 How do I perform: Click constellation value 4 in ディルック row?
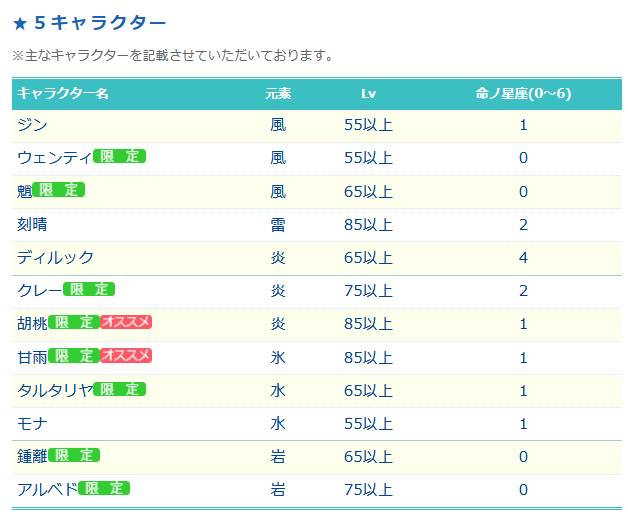point(523,257)
